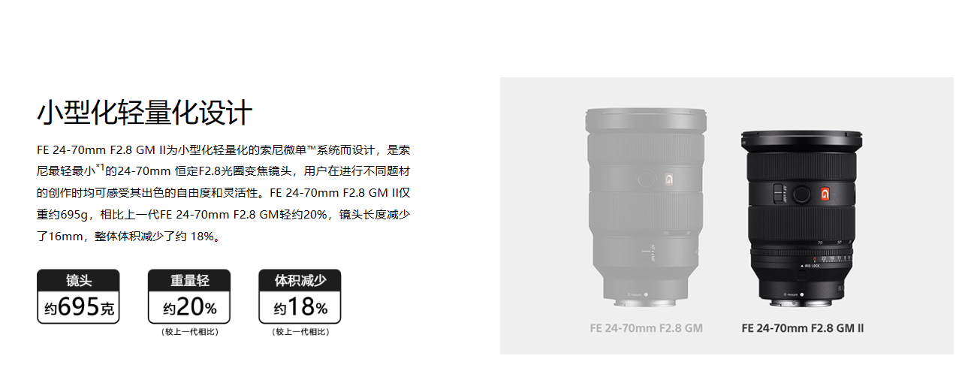Click the 镜头 约695克 badge
The height and width of the screenshot is (389, 980).
(78, 297)
